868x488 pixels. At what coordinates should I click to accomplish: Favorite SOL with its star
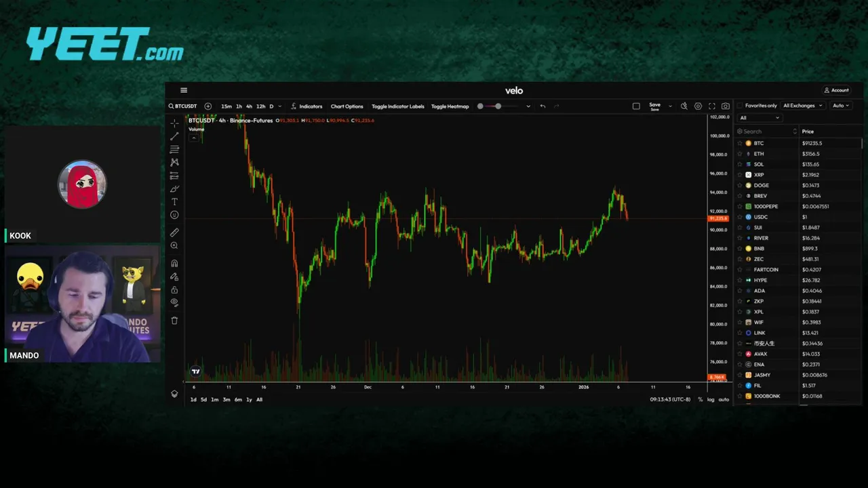tap(740, 164)
